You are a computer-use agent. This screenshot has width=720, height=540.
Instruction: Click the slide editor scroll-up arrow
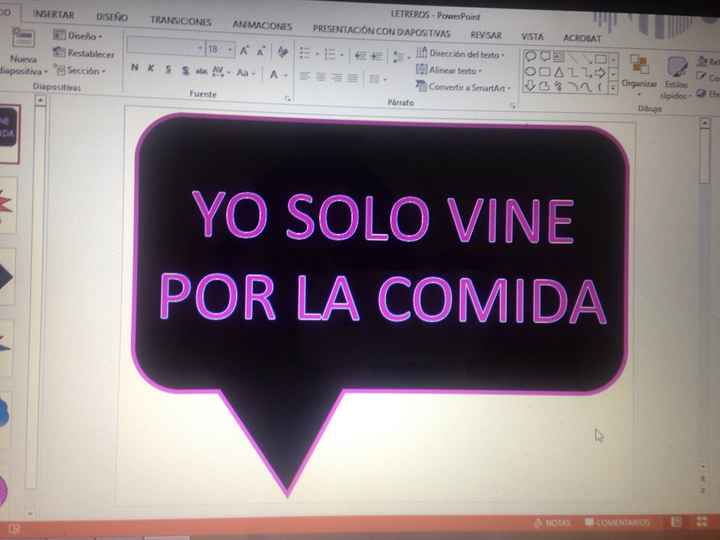704,123
